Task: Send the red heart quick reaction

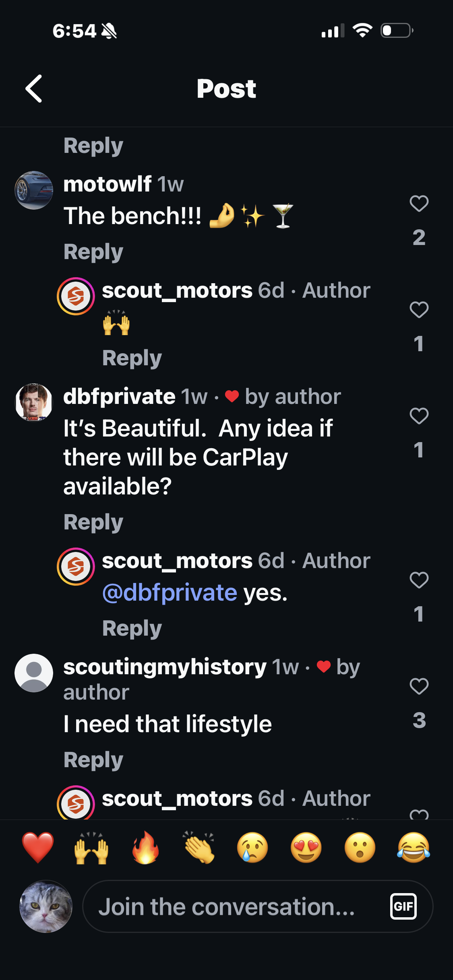Action: pos(37,848)
